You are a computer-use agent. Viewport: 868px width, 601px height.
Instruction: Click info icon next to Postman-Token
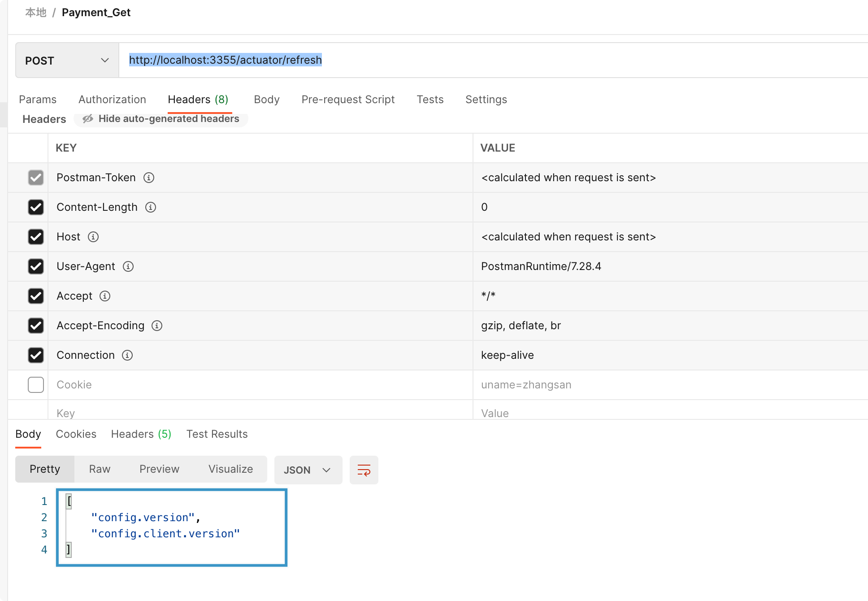(149, 178)
